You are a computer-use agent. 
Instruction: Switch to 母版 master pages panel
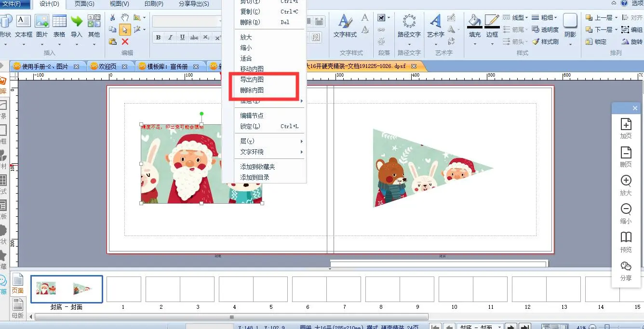(17, 307)
